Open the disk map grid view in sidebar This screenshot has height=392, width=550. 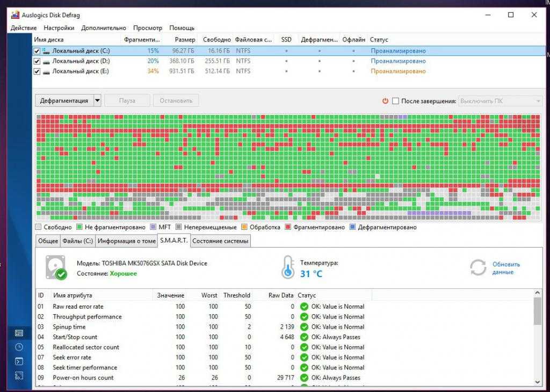point(19,333)
